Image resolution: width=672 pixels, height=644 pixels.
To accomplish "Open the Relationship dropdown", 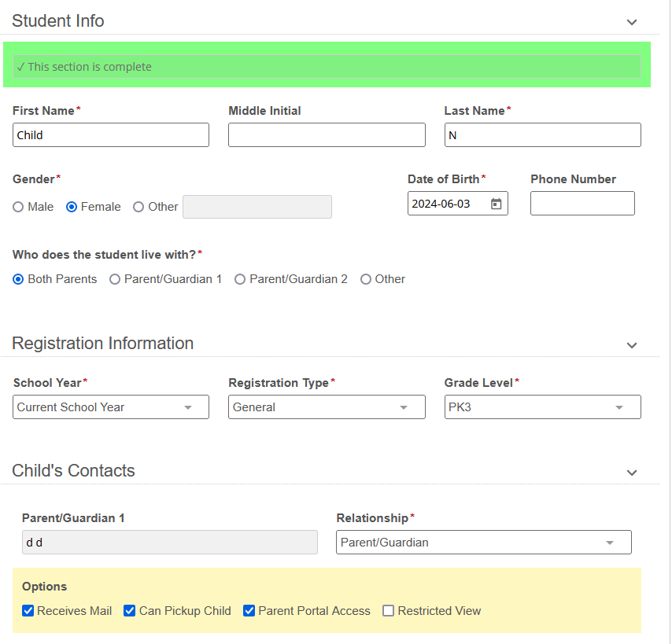I will [x=483, y=543].
